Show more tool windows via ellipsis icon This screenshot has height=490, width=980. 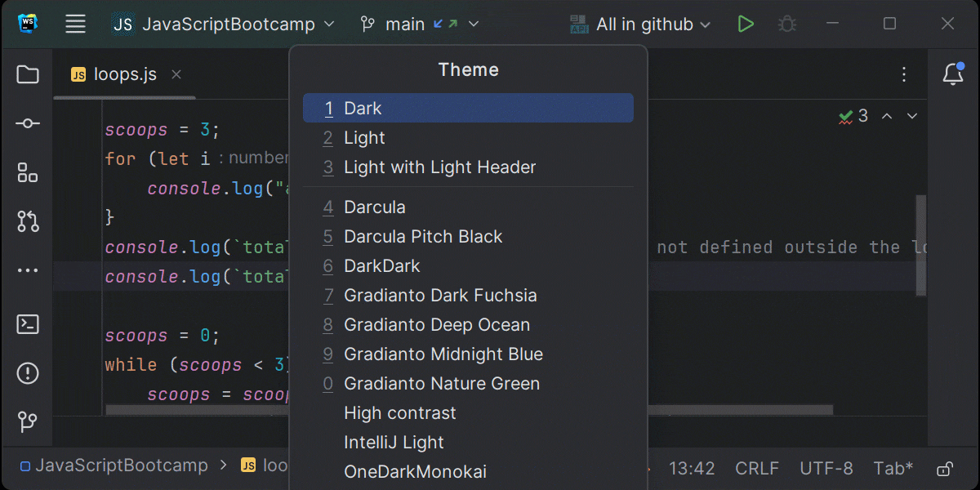(x=27, y=270)
